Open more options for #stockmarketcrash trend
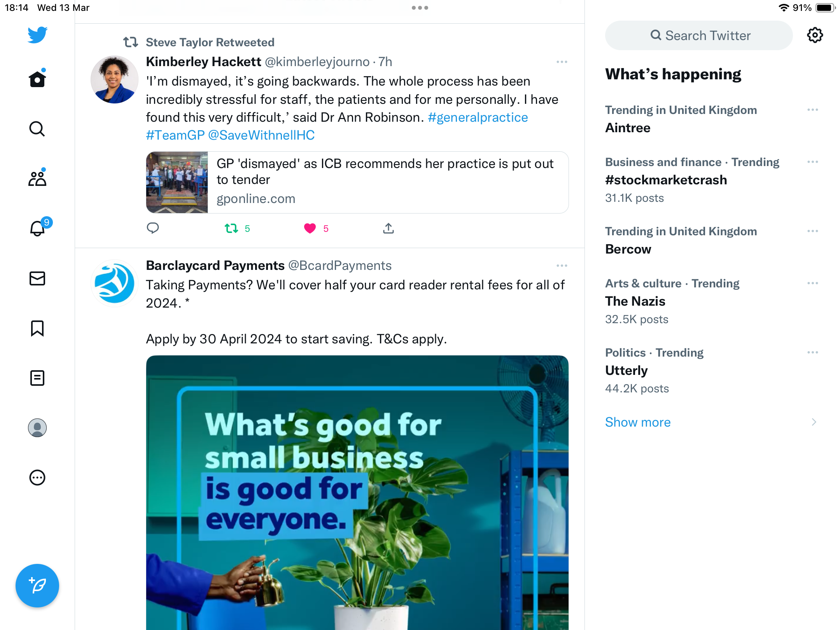 click(x=812, y=162)
